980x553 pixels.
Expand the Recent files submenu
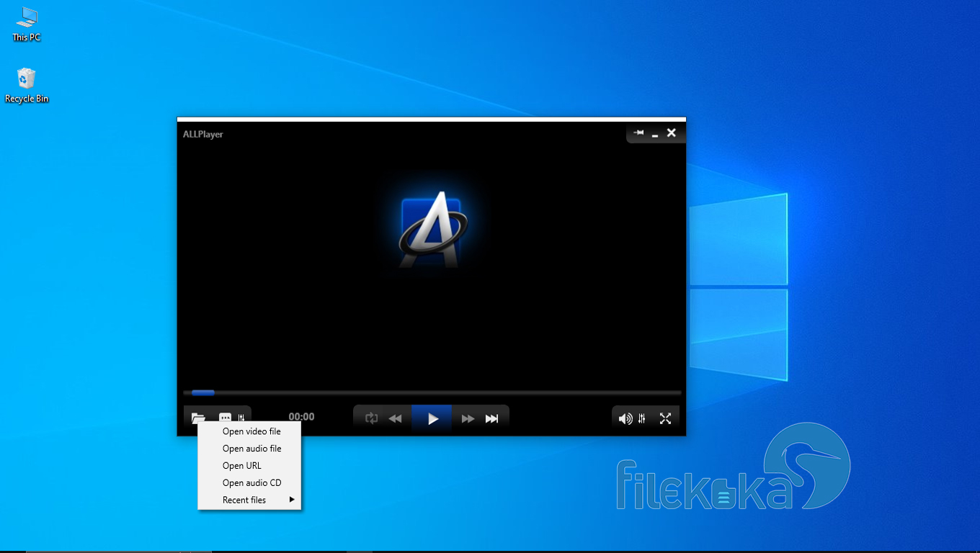pyautogui.click(x=250, y=500)
